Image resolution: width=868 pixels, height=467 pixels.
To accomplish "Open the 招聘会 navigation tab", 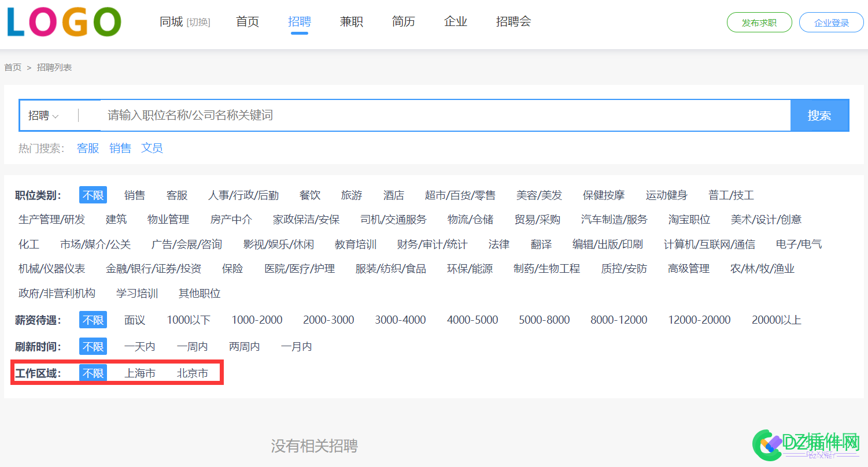I will (514, 22).
